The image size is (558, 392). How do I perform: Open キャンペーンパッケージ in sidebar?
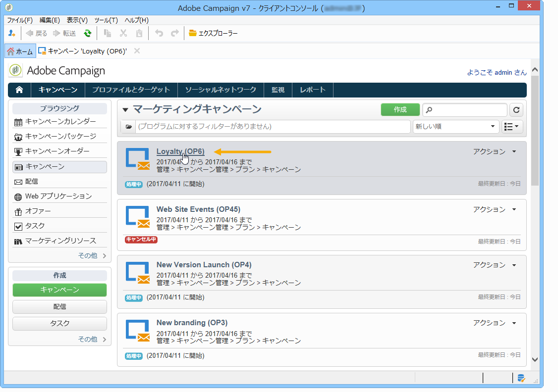60,137
